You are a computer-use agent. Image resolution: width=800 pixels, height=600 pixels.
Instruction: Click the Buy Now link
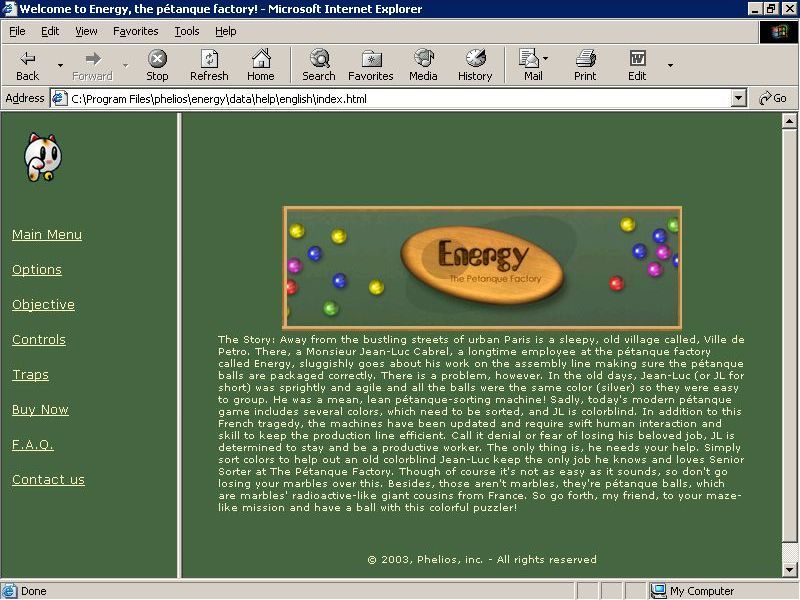point(40,410)
